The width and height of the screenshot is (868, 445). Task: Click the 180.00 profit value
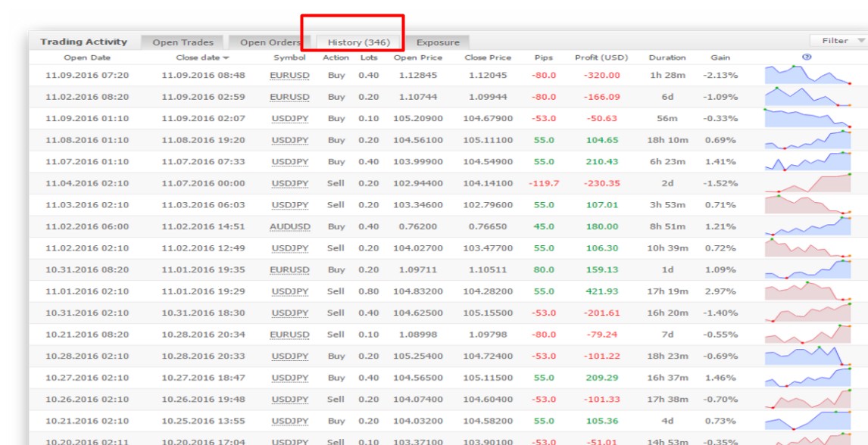click(x=602, y=226)
